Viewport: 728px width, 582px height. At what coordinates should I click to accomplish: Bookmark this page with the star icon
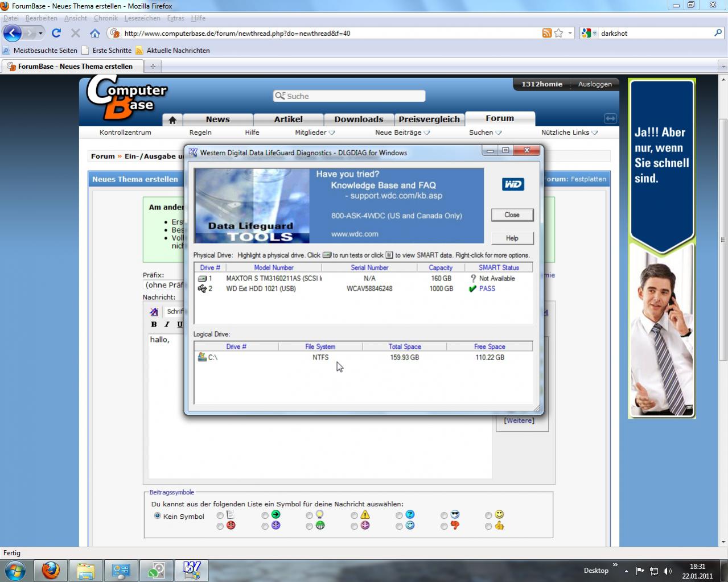(558, 33)
